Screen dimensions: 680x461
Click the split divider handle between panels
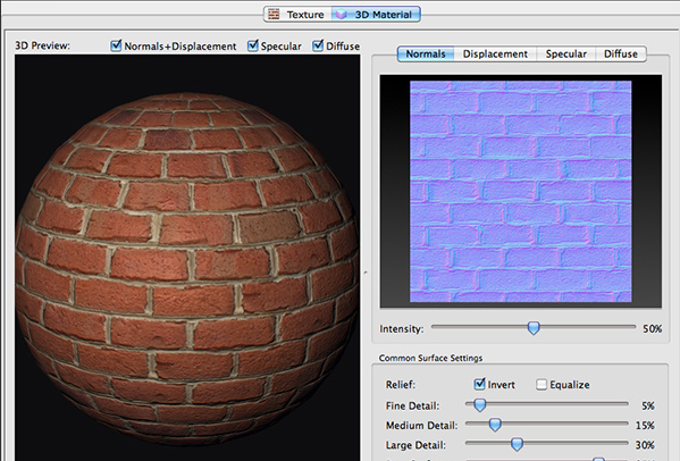point(365,271)
